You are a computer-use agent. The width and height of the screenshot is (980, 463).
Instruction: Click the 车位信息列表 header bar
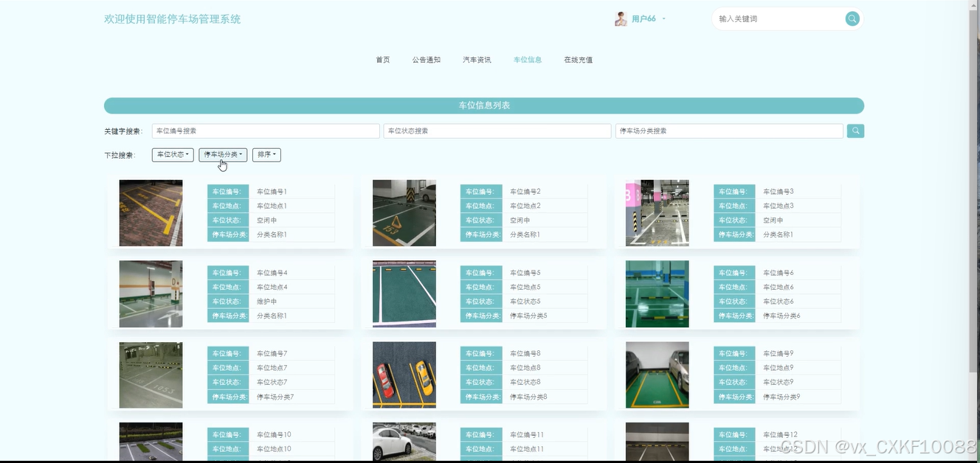coord(484,105)
